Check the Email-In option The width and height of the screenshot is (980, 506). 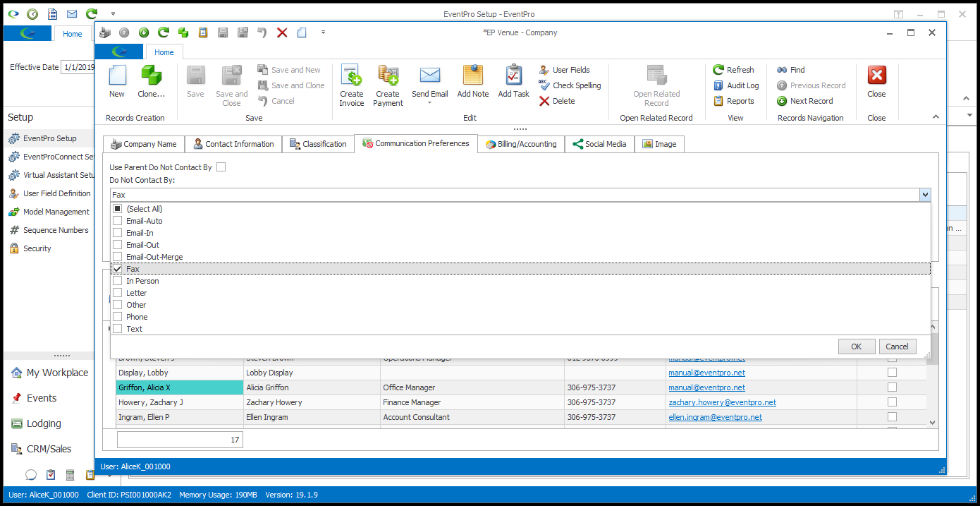click(118, 233)
